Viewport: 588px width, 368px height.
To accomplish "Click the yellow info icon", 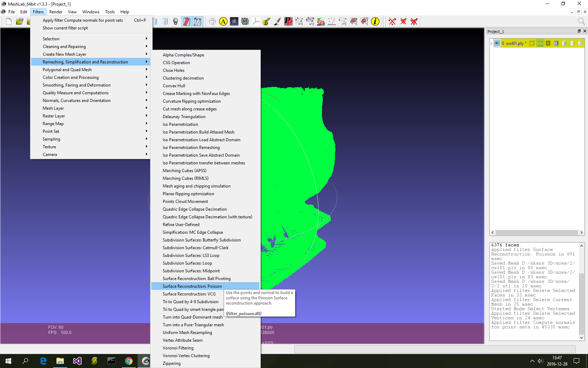I will [x=375, y=22].
